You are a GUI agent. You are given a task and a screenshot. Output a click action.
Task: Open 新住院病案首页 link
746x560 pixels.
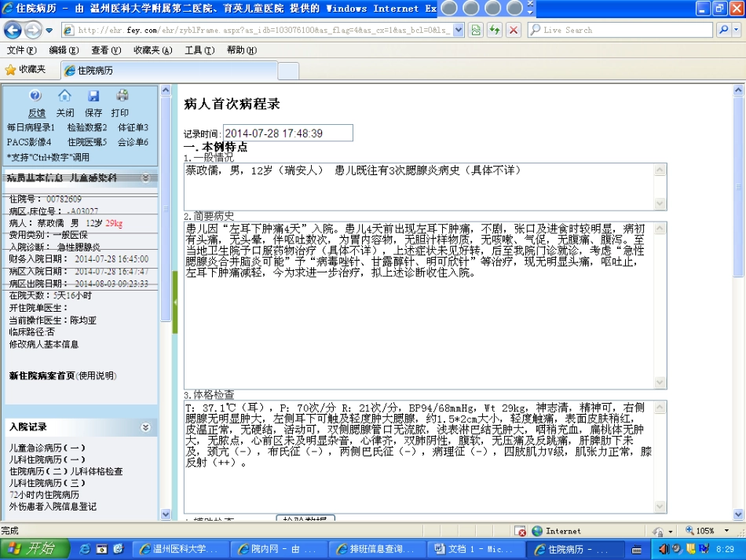(42, 375)
